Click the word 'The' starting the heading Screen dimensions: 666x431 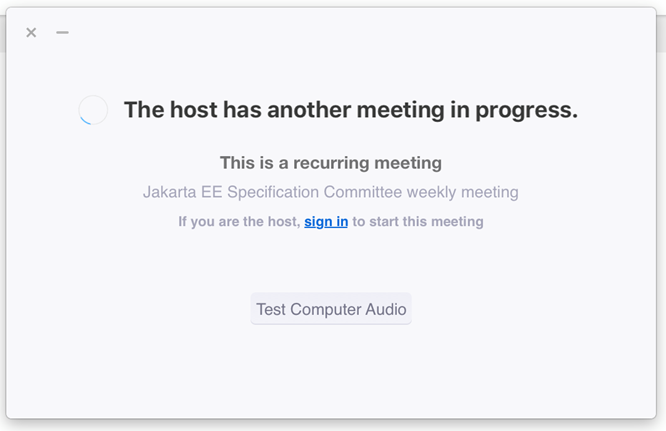pyautogui.click(x=143, y=110)
